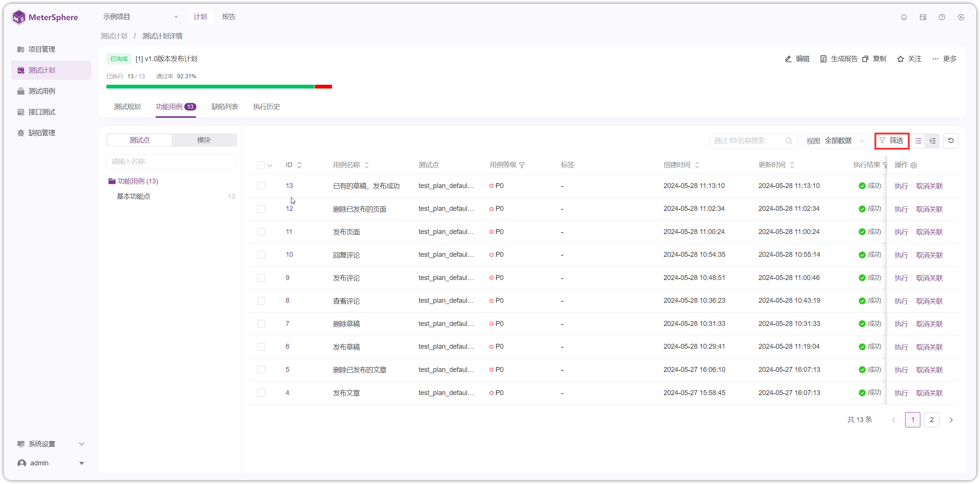The image size is (980, 484).
Task: Open table column settings gear icon
Action: [x=914, y=165]
